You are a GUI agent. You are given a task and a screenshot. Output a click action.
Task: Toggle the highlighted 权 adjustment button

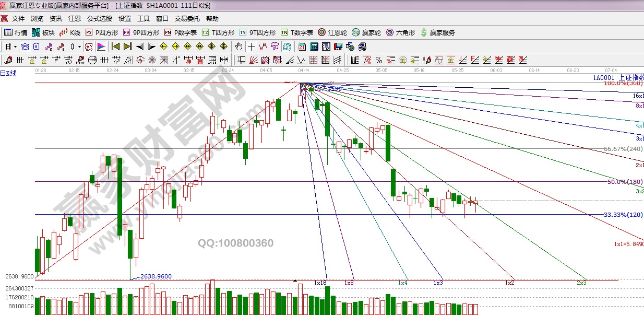pyautogui.click(x=89, y=46)
